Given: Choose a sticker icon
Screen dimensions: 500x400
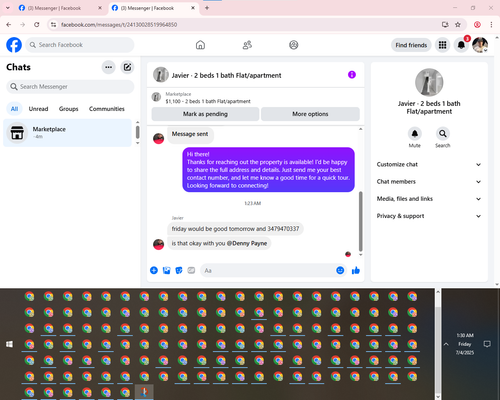Looking at the screenshot, I should pyautogui.click(x=179, y=270).
